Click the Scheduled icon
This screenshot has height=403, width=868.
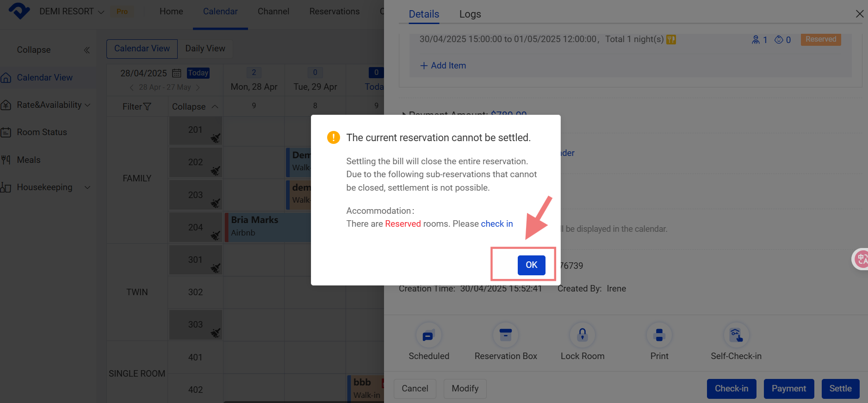[428, 335]
